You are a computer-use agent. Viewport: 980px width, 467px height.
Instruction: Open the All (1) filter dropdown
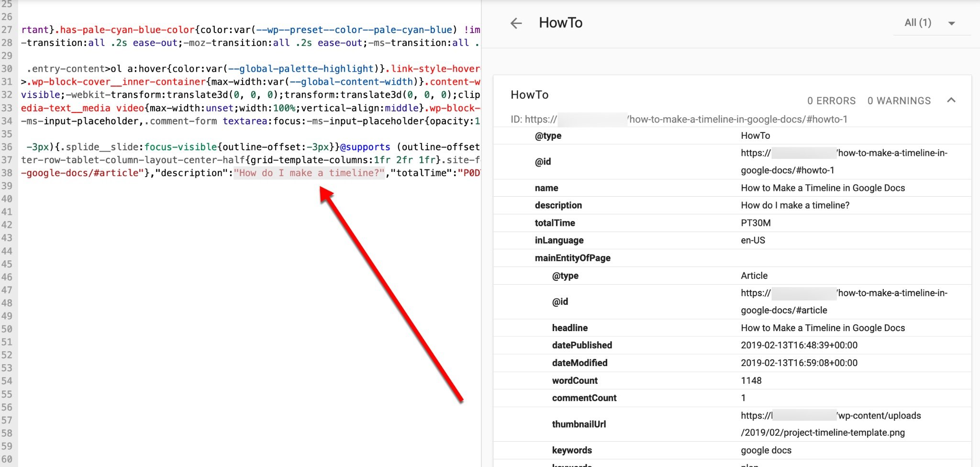click(x=931, y=23)
